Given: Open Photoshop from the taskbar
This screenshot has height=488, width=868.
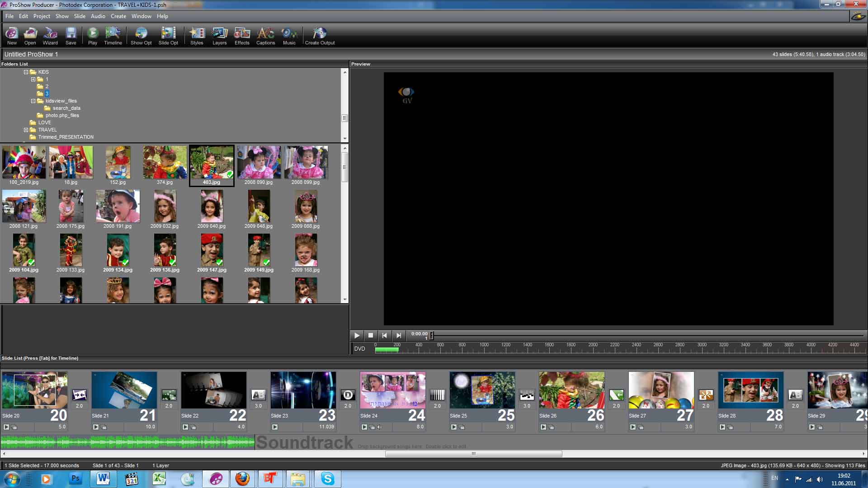Looking at the screenshot, I should coord(75,479).
